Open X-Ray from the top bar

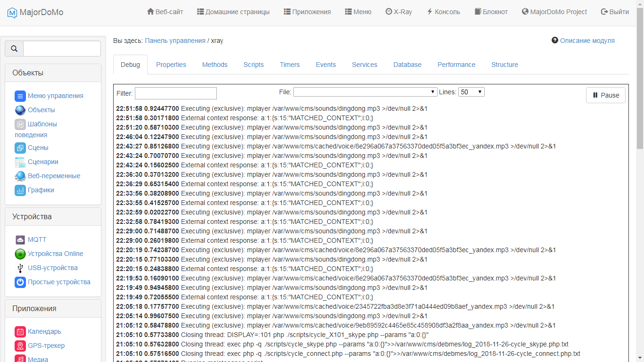coord(399,12)
